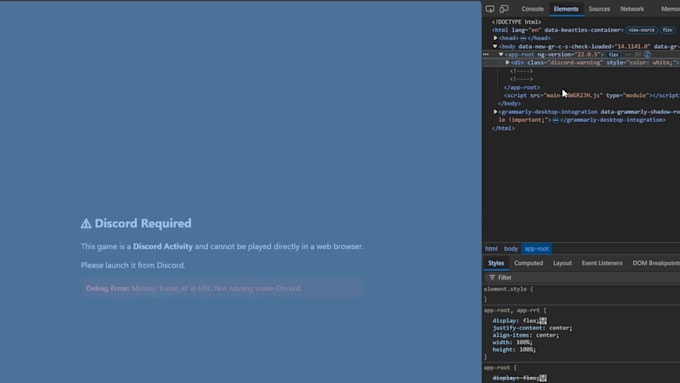Select the closing app-root tag line
This screenshot has width=680, height=383.
522,87
